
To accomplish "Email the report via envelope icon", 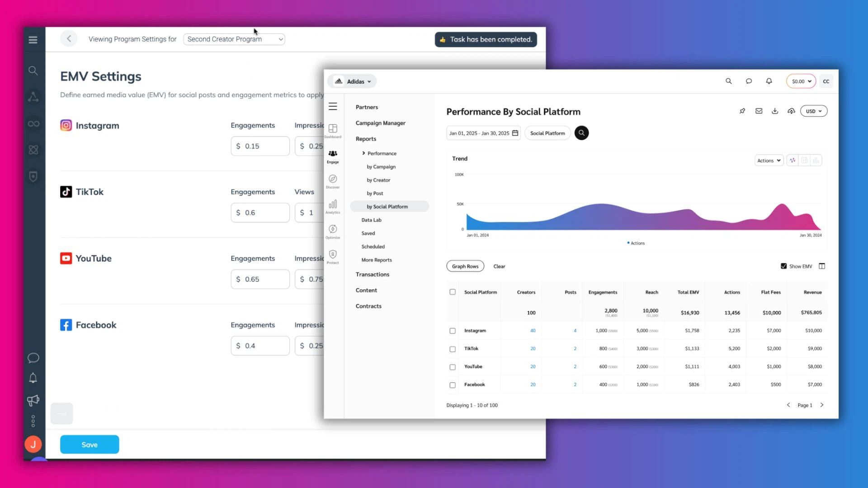I will pyautogui.click(x=759, y=111).
